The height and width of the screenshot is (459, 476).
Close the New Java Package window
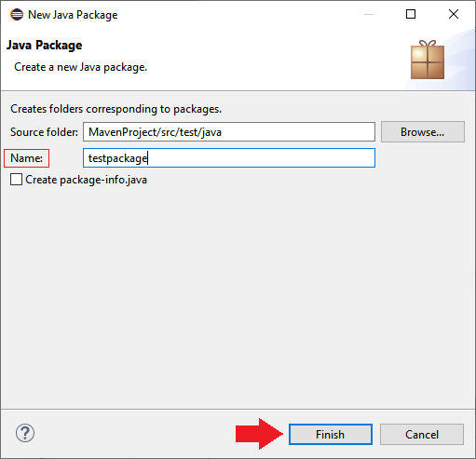click(x=454, y=14)
